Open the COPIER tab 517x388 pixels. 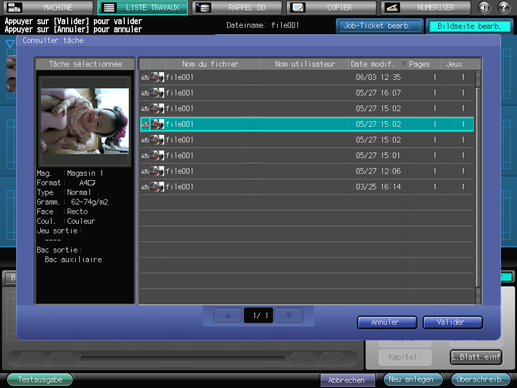click(331, 7)
